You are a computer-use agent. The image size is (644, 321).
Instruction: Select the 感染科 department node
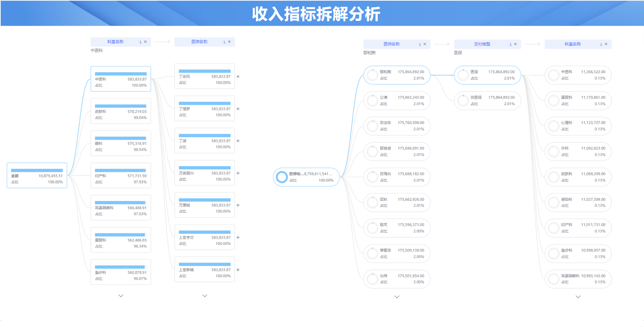578,202
